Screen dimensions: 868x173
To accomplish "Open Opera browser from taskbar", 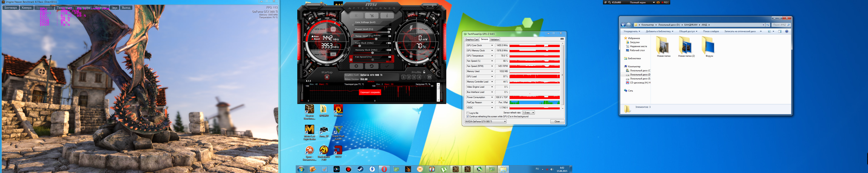I will (384, 169).
